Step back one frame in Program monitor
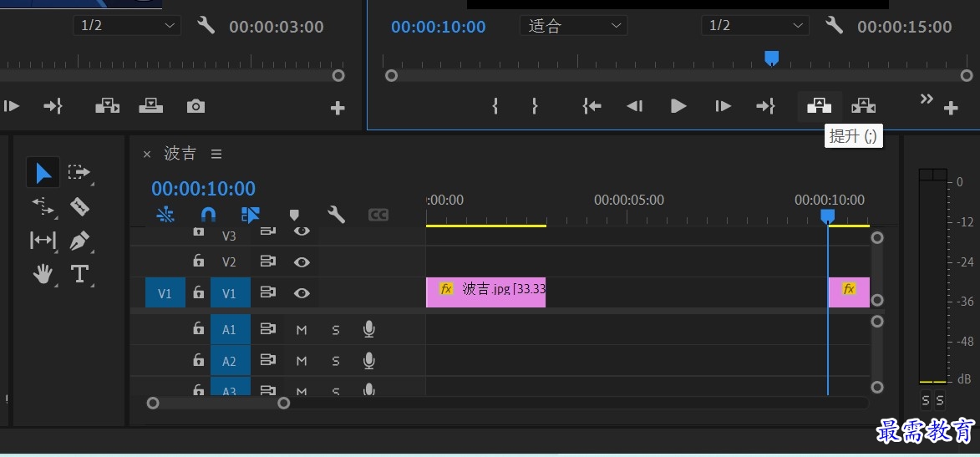The image size is (980, 457). (635, 106)
